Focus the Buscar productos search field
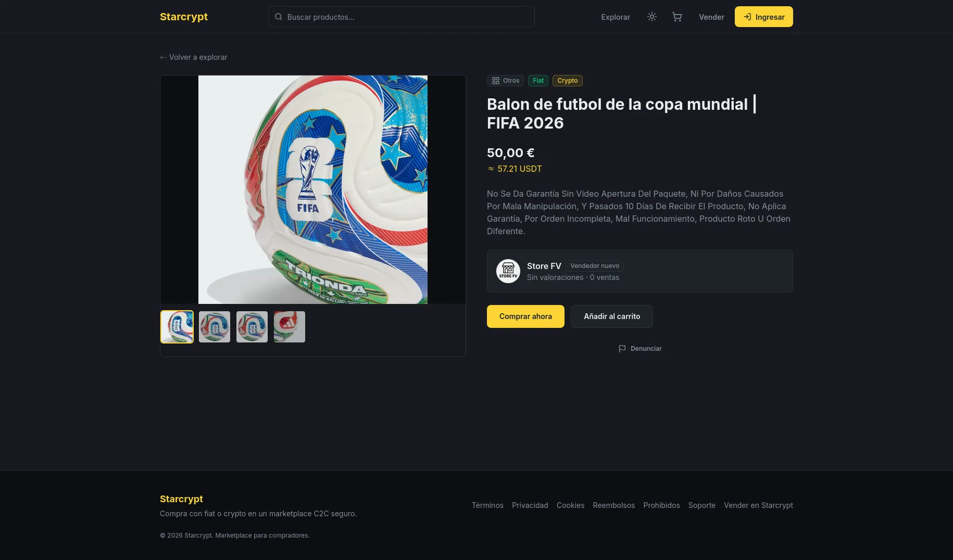 tap(401, 17)
